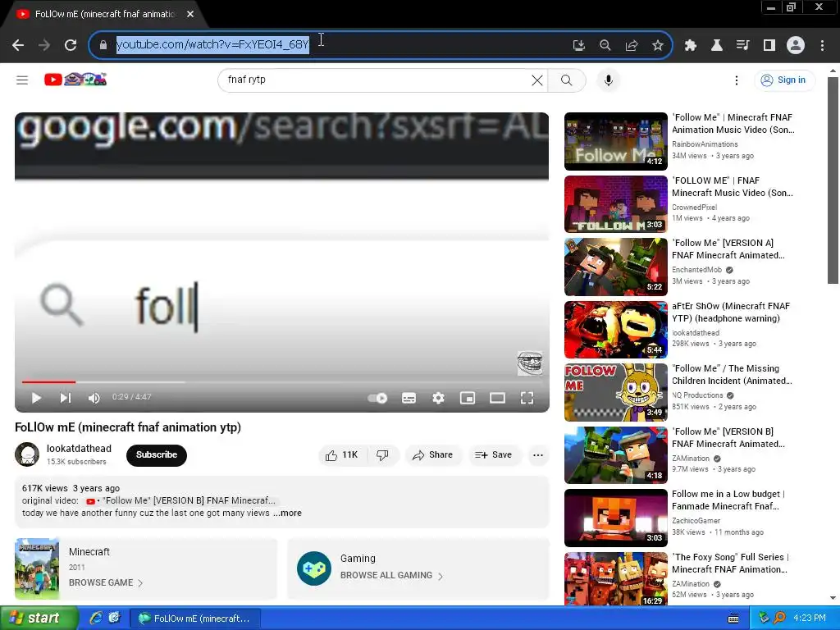
Task: Launch Internet Explorer from quick launch
Action: click(x=95, y=619)
